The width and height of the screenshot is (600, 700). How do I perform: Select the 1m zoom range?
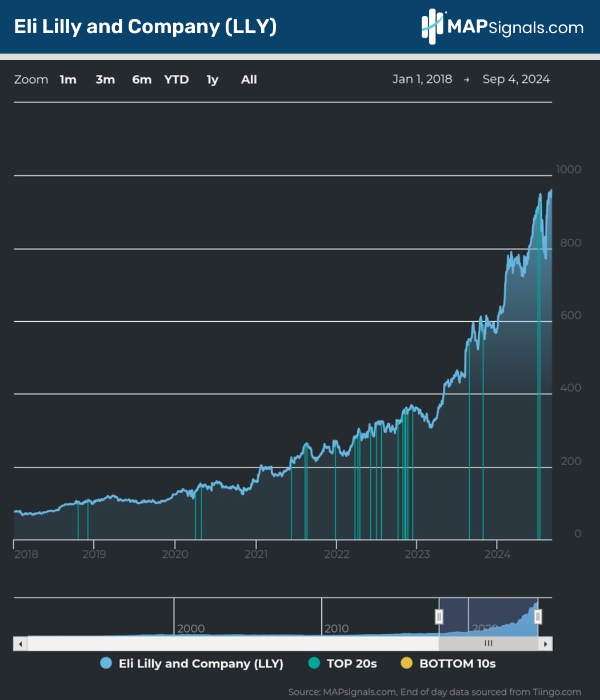pyautogui.click(x=68, y=79)
